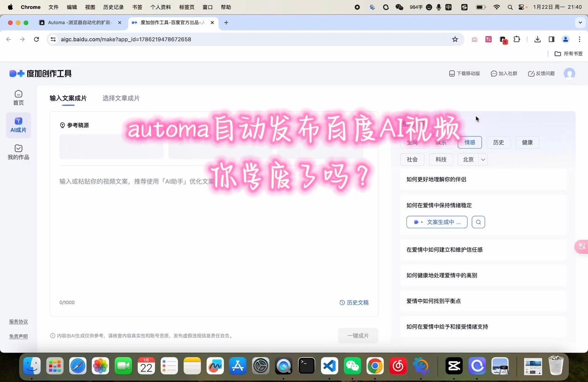The image size is (588, 382).
Task: Open CapCut from the Dock
Action: 454,366
